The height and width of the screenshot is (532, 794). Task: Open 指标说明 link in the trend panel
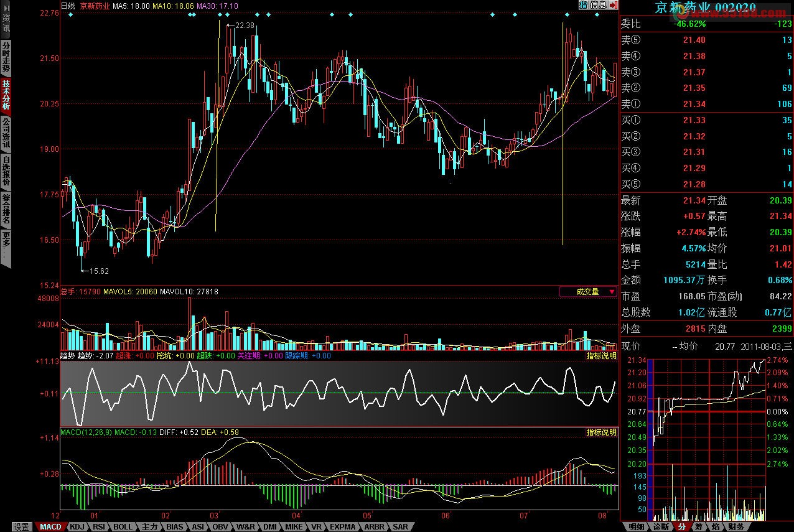tap(601, 356)
